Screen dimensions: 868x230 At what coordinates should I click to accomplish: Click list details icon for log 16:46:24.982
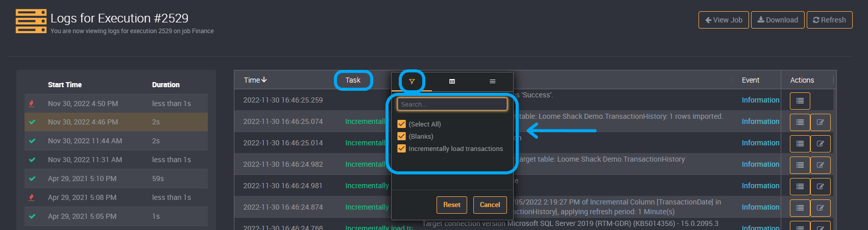[800, 165]
